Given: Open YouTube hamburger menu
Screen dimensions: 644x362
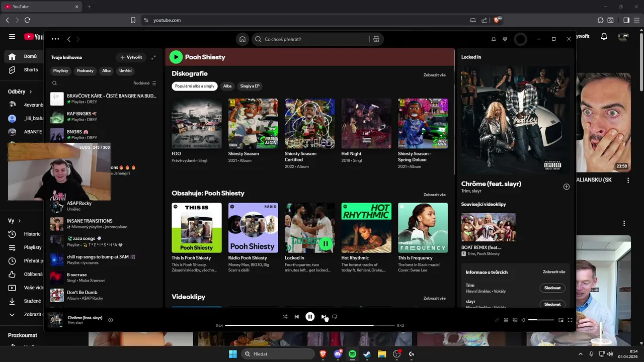Looking at the screenshot, I should 12,37.
